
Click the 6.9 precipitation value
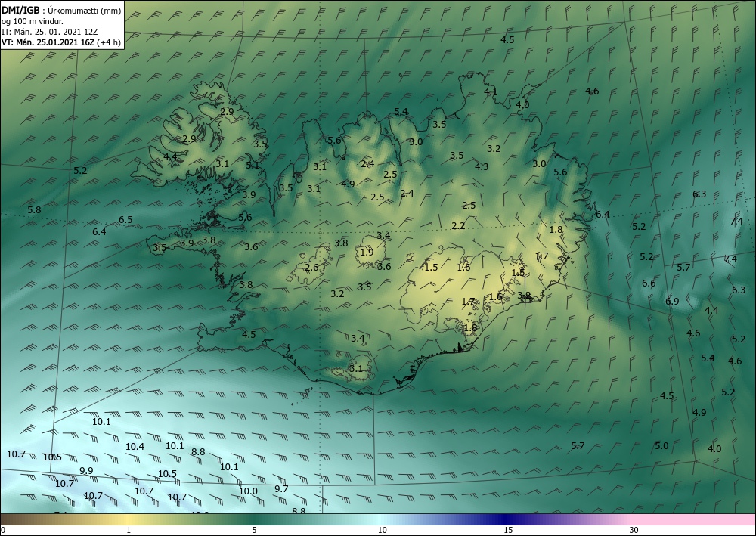tap(672, 301)
